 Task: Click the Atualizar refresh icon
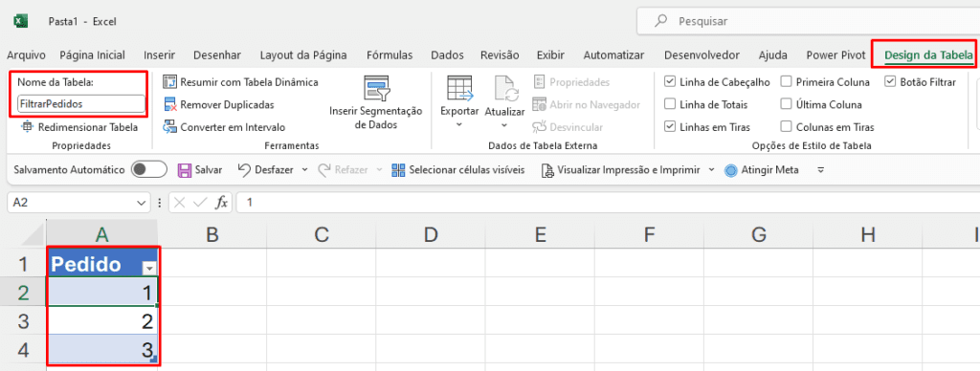(x=505, y=88)
